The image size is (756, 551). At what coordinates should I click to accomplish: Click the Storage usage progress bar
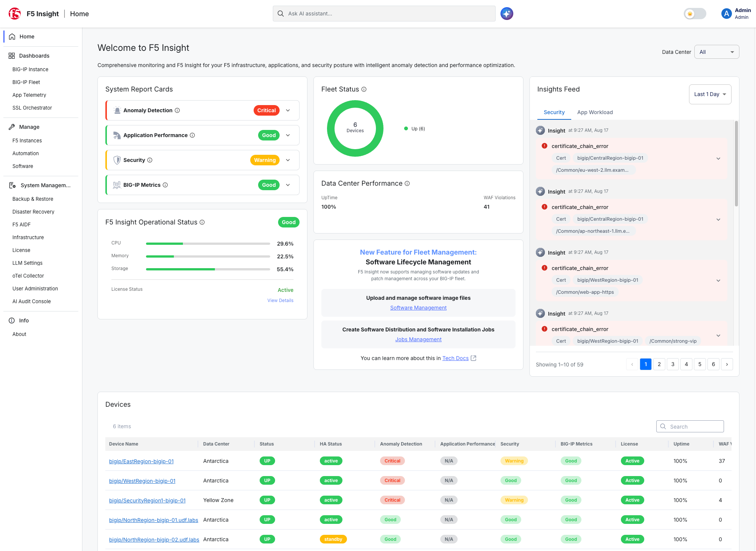[x=208, y=269]
